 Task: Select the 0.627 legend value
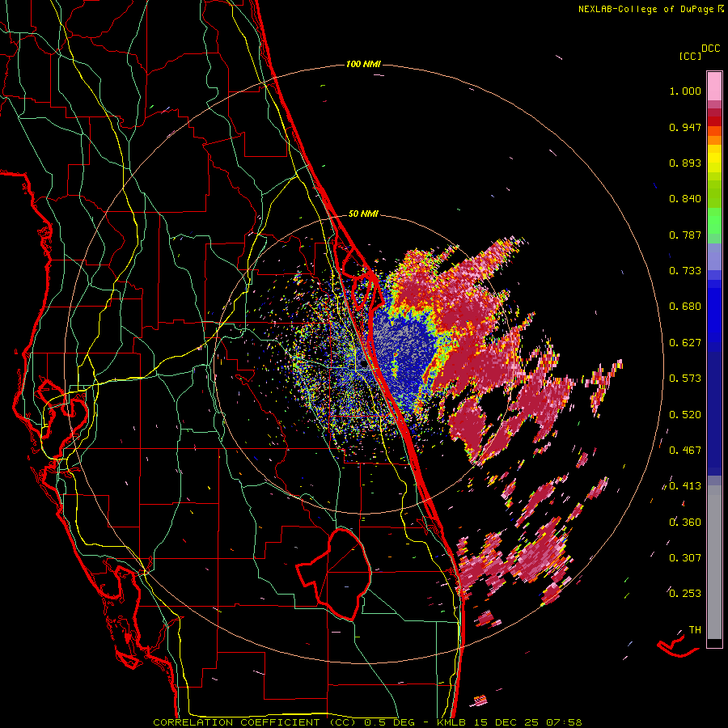coord(685,343)
